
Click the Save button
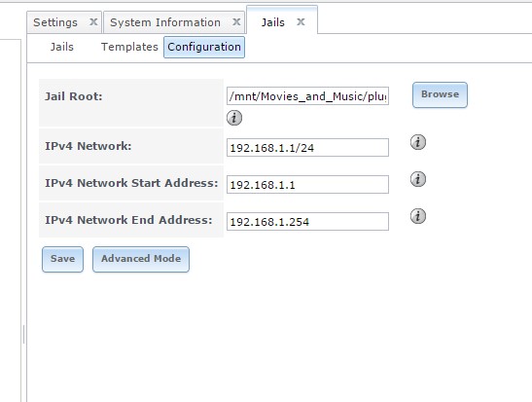[x=63, y=259]
